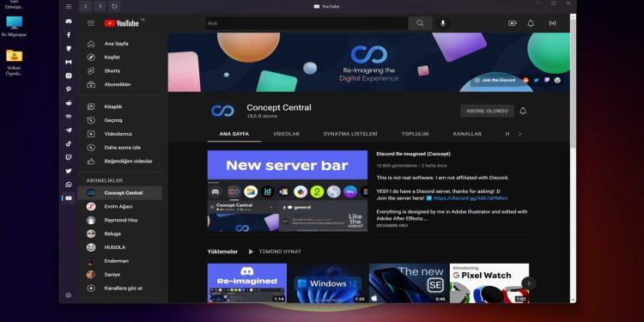The height and width of the screenshot is (322, 644).
Task: Open Facebook from the app sidebar
Action: pos(69,35)
